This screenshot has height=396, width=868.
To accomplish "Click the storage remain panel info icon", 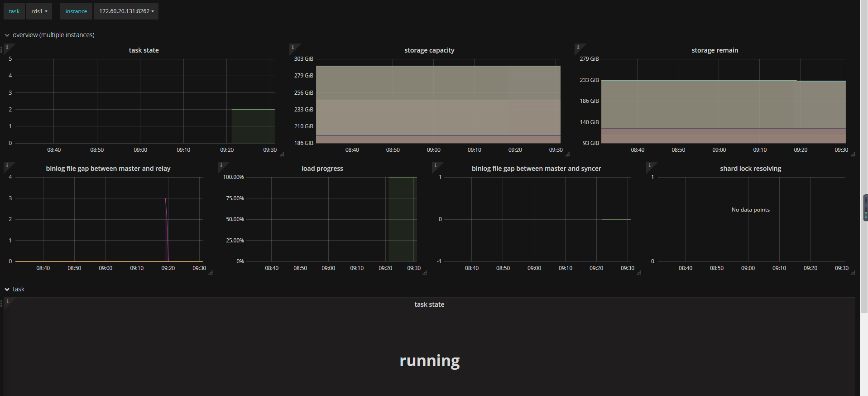I will tap(578, 47).
